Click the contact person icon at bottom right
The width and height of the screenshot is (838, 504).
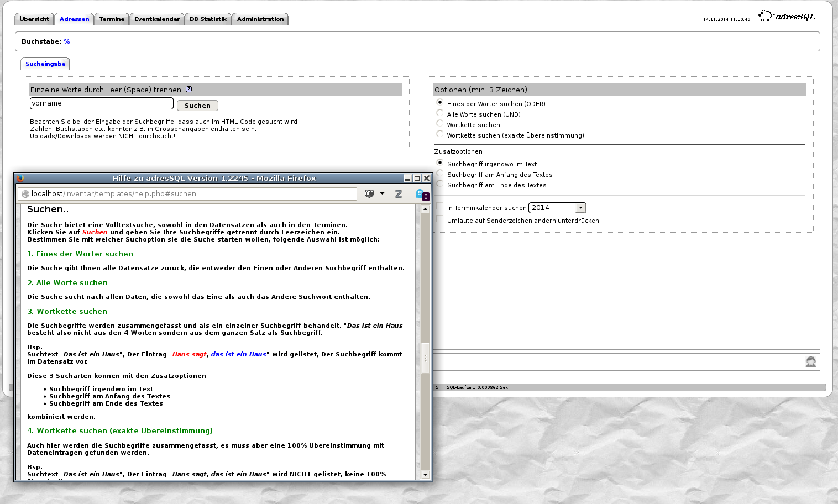tap(810, 361)
